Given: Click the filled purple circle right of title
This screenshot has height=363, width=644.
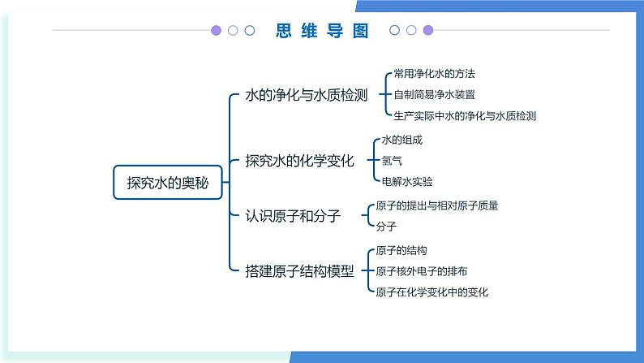Looking at the screenshot, I should pyautogui.click(x=428, y=31).
